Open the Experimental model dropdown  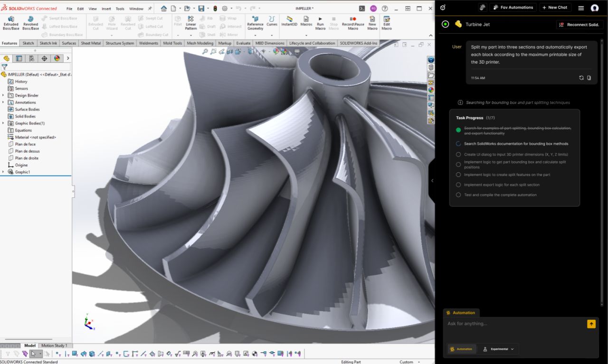pyautogui.click(x=499, y=349)
